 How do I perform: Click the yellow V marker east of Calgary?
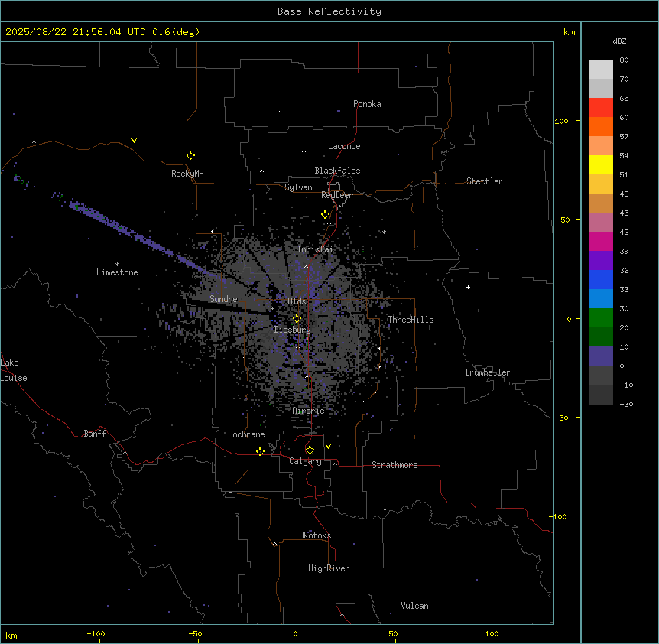point(328,447)
